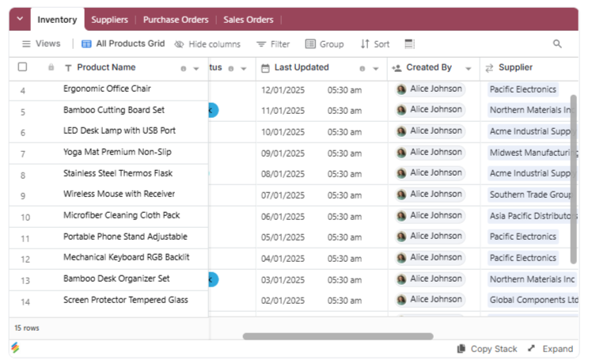The height and width of the screenshot is (364, 592).
Task: Open the Last Updated column dropdown
Action: (x=376, y=69)
